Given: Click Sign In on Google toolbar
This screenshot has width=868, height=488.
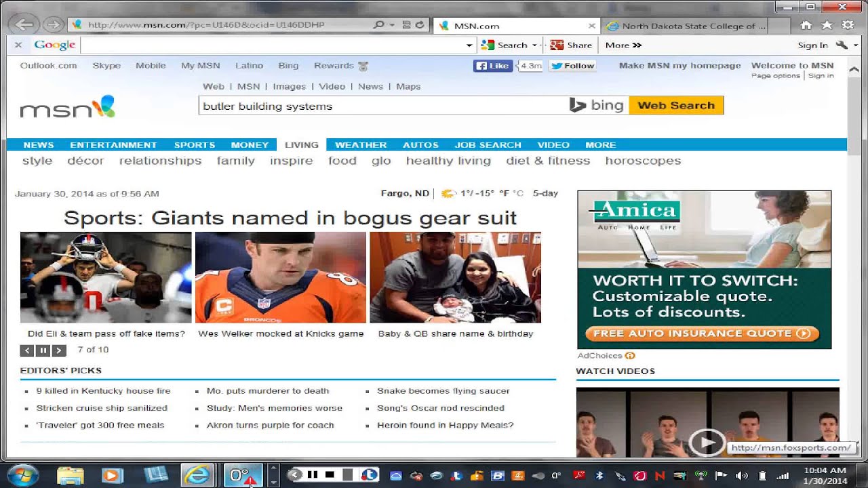Looking at the screenshot, I should [812, 45].
